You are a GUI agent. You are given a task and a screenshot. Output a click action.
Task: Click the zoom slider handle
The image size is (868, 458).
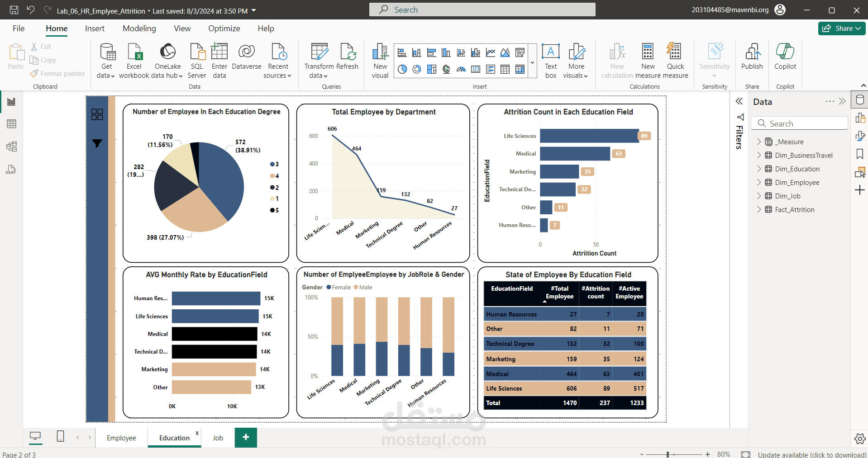(x=668, y=454)
